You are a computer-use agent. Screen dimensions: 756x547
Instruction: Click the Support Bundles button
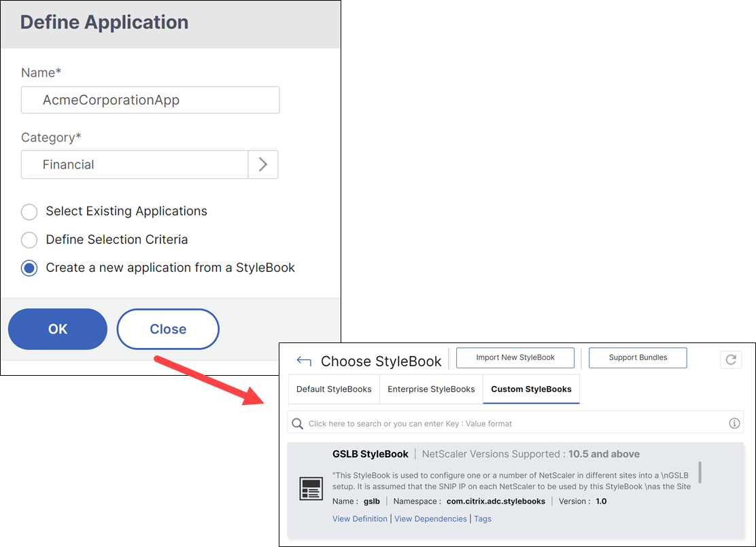tap(638, 357)
